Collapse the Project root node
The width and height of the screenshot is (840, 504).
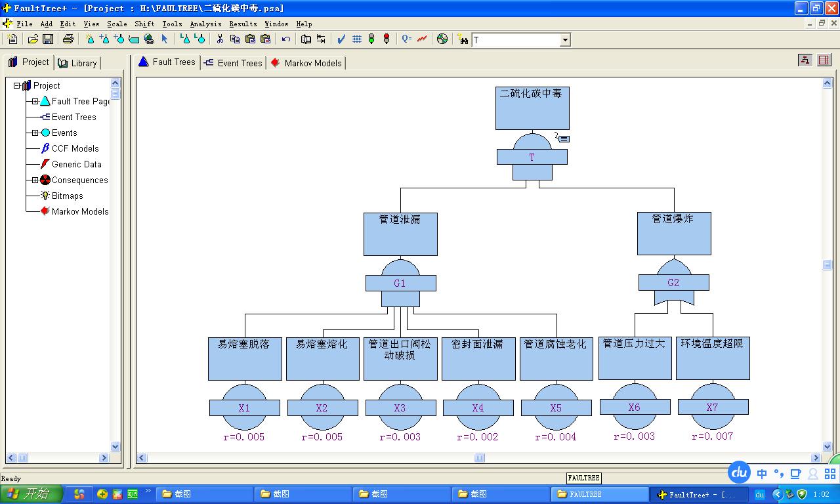16,85
